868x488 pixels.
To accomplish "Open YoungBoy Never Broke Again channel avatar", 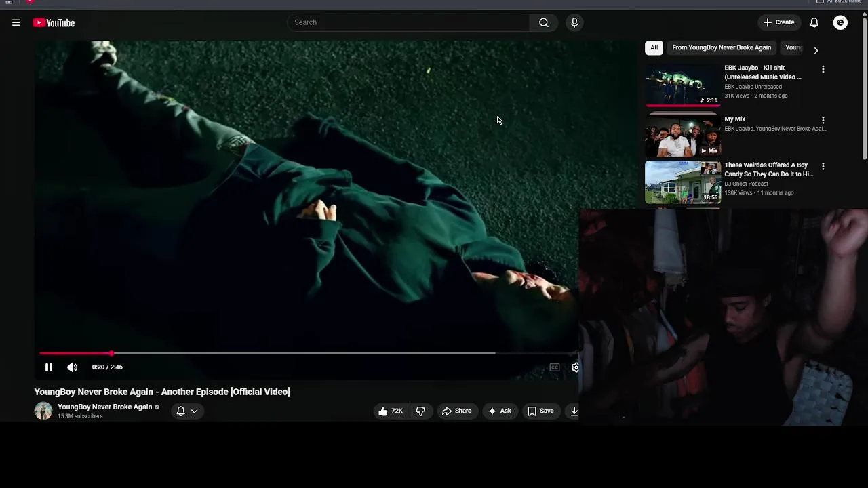I will click(x=43, y=411).
